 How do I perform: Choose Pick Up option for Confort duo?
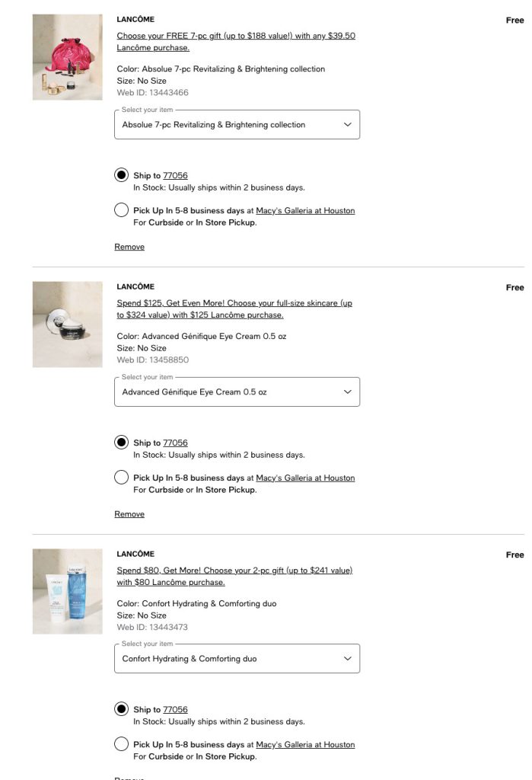coord(121,744)
